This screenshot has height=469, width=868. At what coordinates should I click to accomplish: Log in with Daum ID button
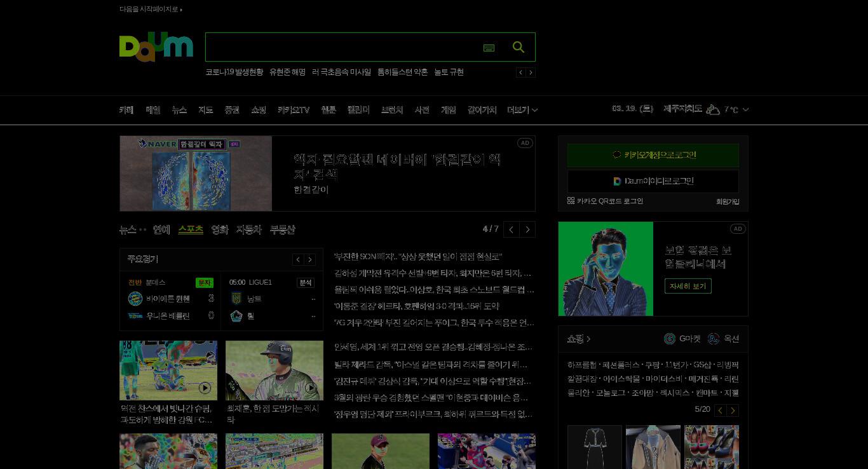653,181
